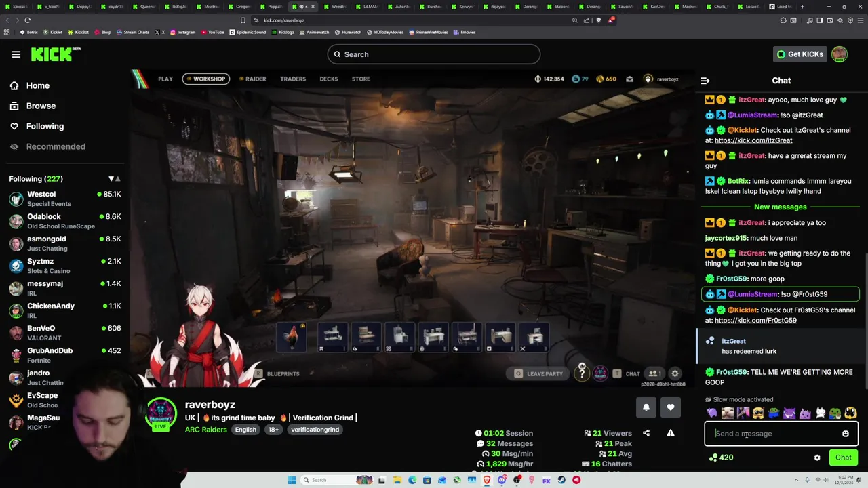Click the Brave shield icon in the address bar

(x=597, y=20)
